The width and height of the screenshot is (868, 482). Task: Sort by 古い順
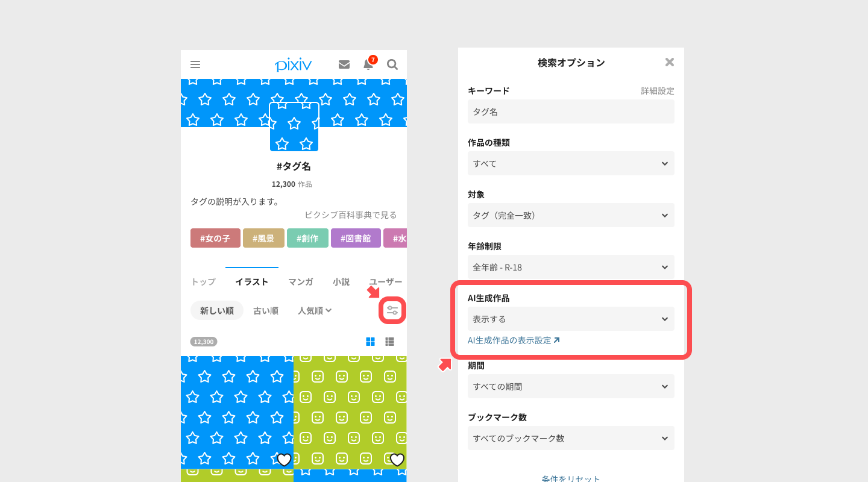[266, 310]
